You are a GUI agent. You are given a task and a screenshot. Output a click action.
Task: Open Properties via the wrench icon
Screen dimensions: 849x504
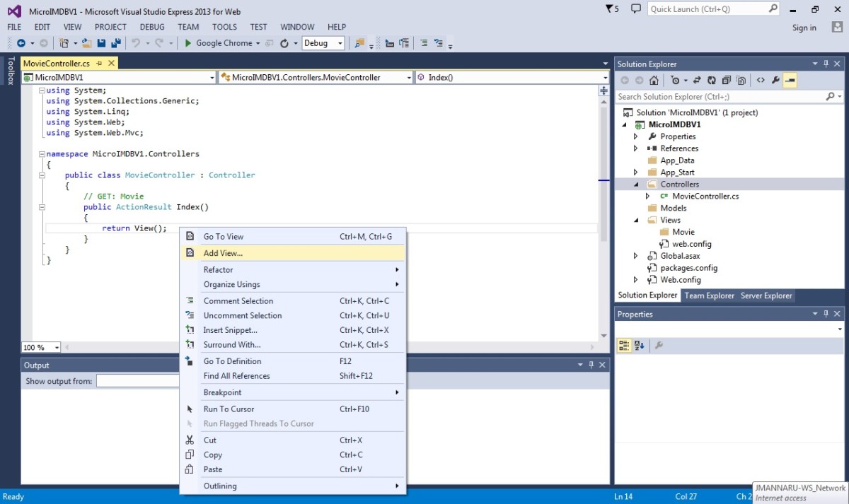click(x=775, y=80)
